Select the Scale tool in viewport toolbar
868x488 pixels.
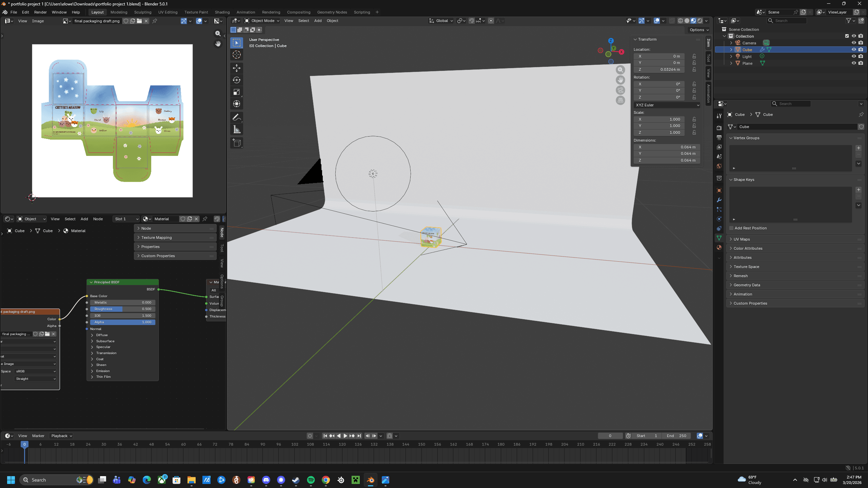coord(236,92)
